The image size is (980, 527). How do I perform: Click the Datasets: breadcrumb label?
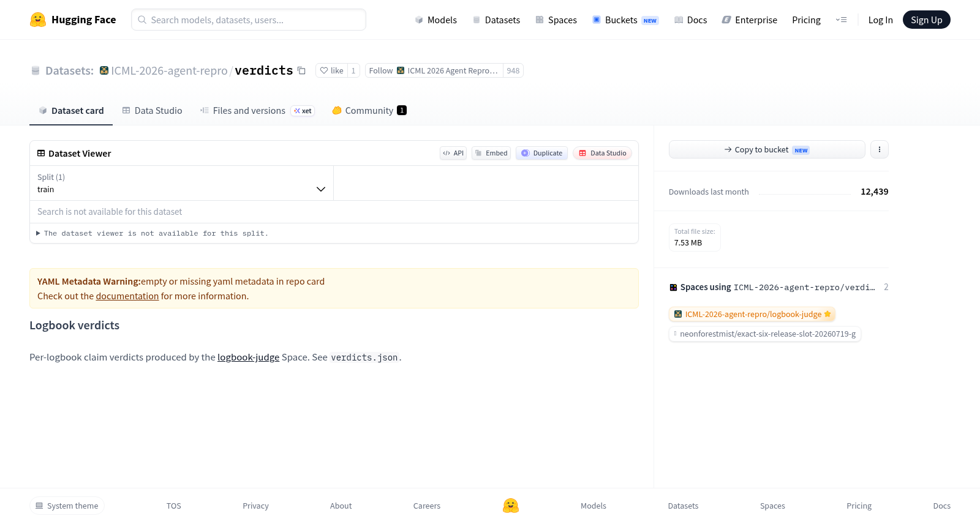(x=69, y=70)
